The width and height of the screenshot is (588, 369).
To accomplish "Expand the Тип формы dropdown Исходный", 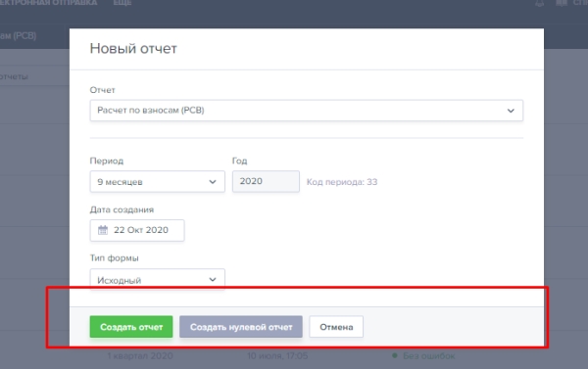I will [158, 279].
